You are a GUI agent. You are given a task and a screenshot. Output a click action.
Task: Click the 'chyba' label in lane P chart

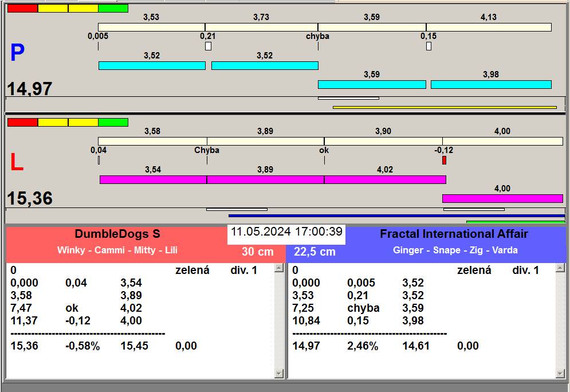pos(317,36)
